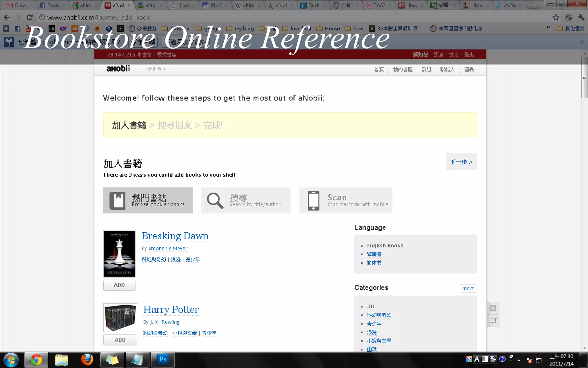The image size is (588, 368).
Task: Click the Action Center flag tray icon
Action: point(529,360)
